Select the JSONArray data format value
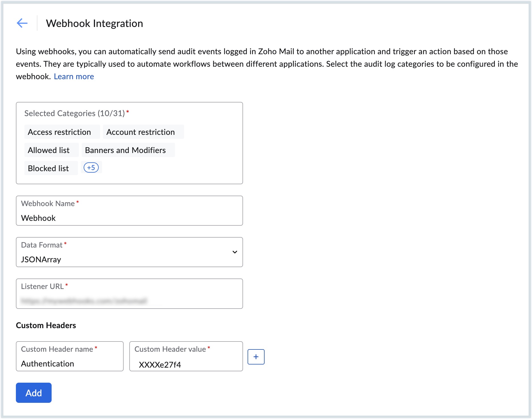Image resolution: width=532 pixels, height=419 pixels. click(x=41, y=259)
